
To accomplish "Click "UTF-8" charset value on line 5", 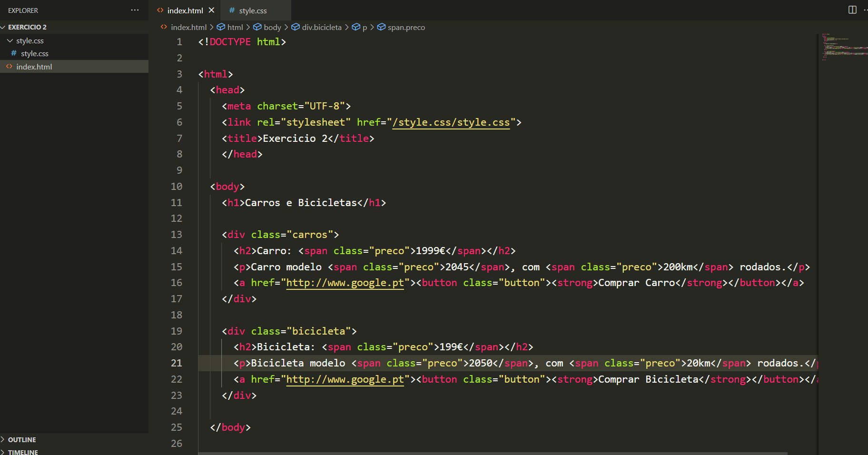I will click(325, 106).
